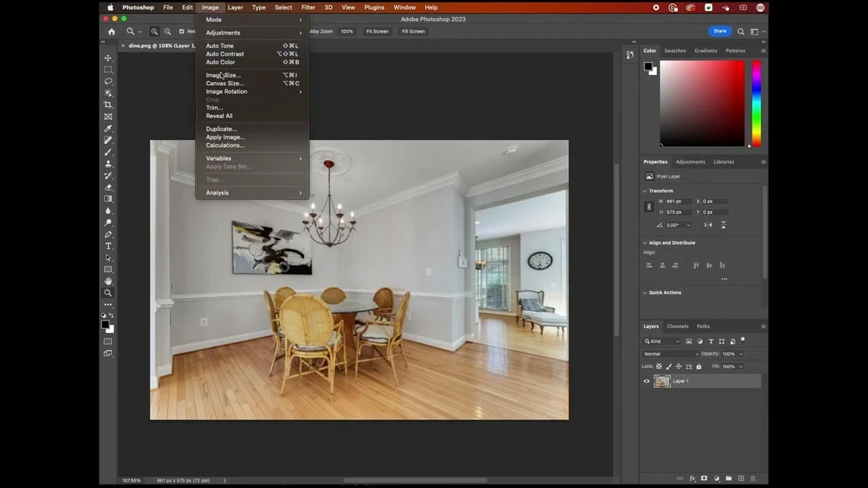Click Auto Tone in the Image menu
Viewport: 868px width, 488px height.
click(219, 45)
